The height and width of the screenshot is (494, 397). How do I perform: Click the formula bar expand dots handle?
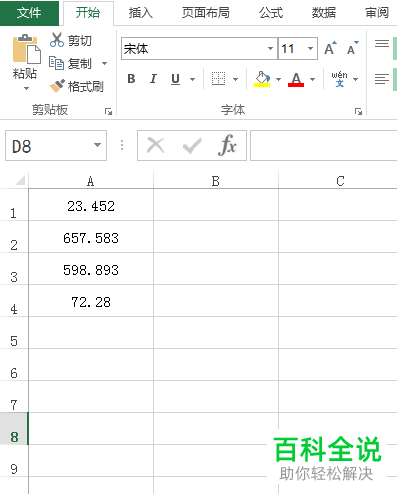[x=122, y=145]
